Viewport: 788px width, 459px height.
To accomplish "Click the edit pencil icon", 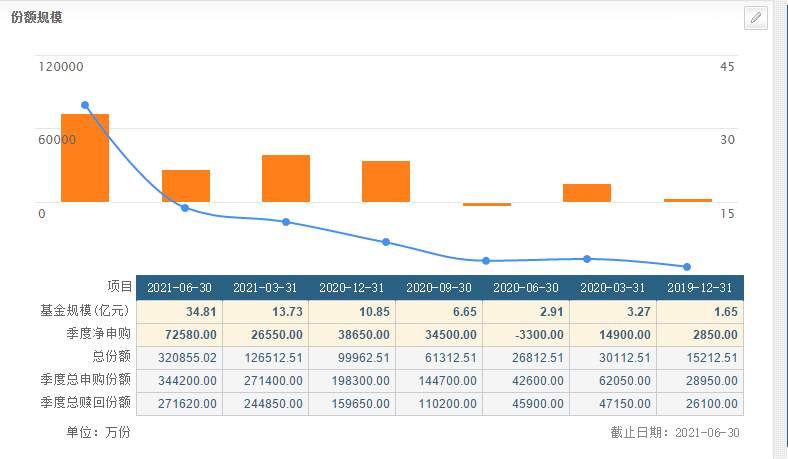I will 756,18.
